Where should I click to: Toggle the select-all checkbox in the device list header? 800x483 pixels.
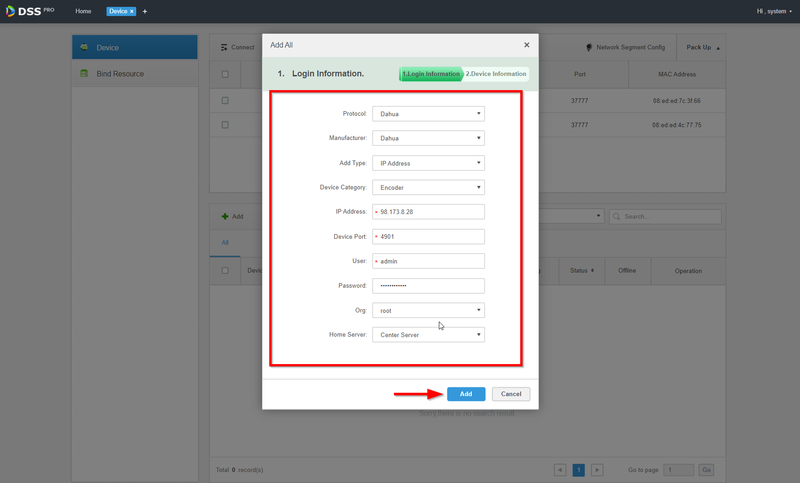coord(225,271)
